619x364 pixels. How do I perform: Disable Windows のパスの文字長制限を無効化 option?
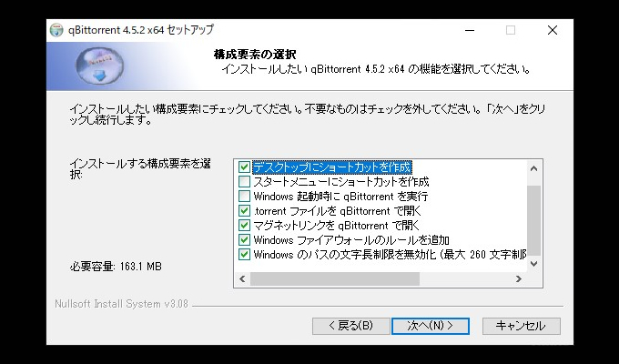pyautogui.click(x=244, y=255)
